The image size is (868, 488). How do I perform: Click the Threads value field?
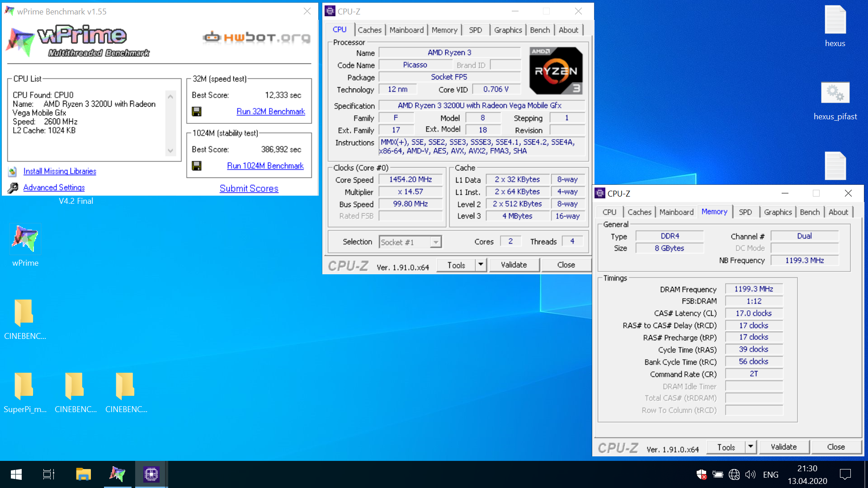click(572, 241)
